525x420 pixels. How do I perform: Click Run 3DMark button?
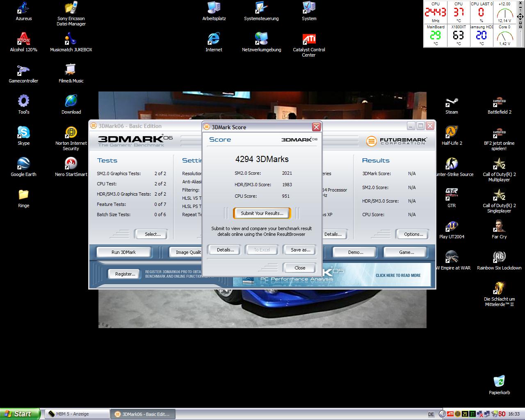123,252
